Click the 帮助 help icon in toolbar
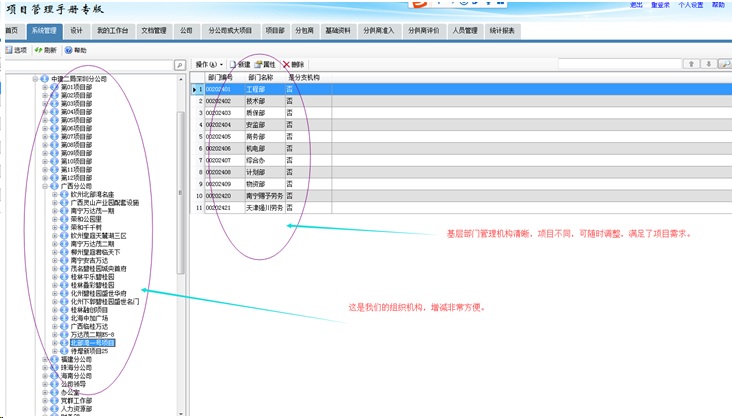This screenshot has height=418, width=732. tap(74, 49)
